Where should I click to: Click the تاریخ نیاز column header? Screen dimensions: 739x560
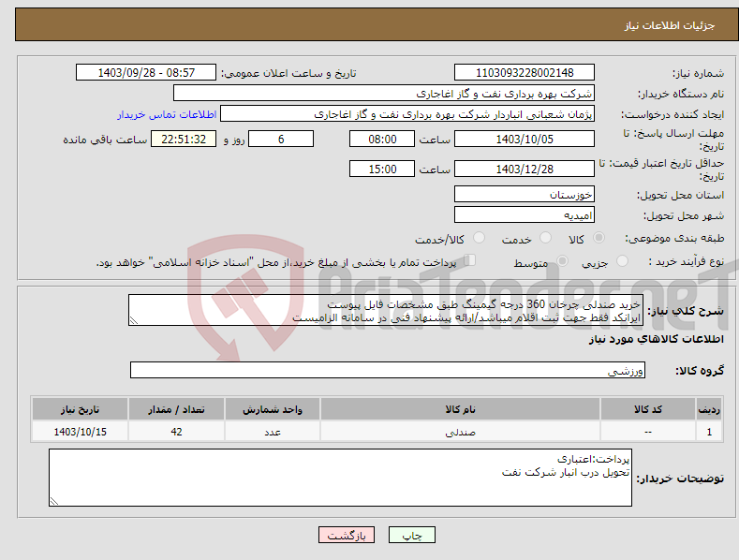coord(81,409)
